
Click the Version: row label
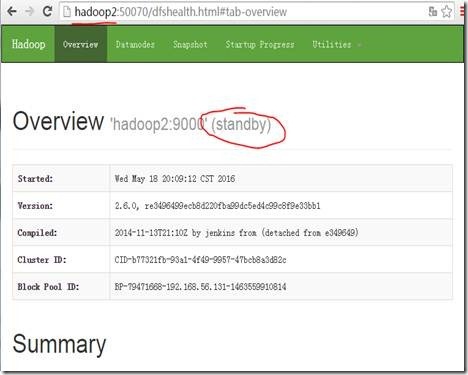pos(35,206)
